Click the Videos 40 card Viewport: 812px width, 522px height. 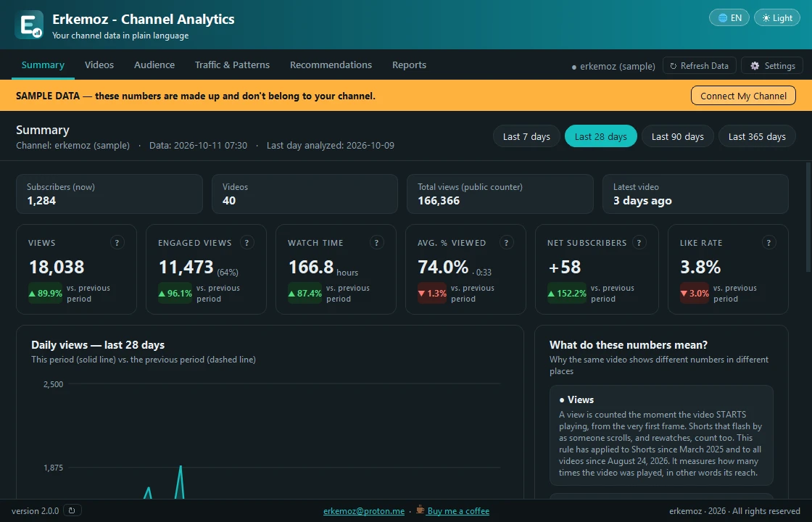[x=304, y=194]
